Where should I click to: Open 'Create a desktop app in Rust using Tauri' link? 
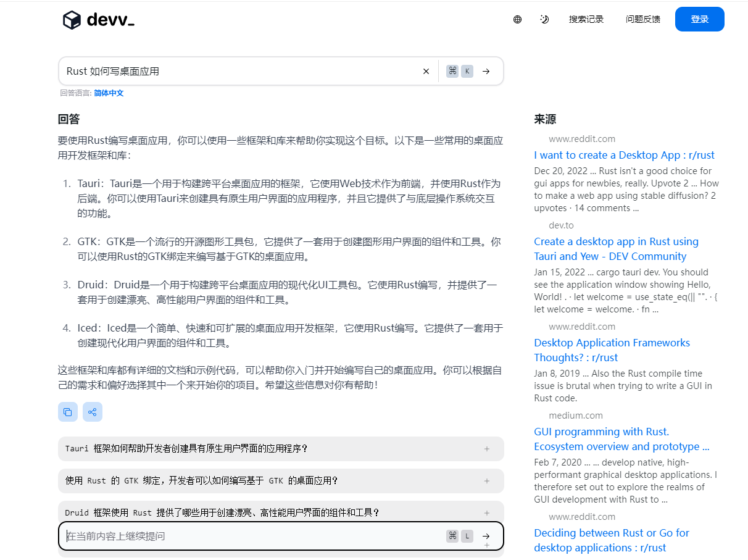[616, 249]
